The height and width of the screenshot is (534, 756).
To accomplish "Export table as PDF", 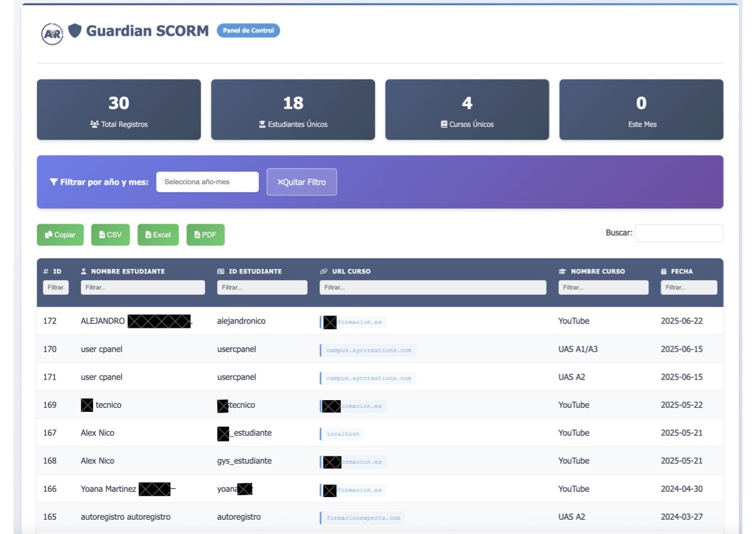I will [x=205, y=235].
